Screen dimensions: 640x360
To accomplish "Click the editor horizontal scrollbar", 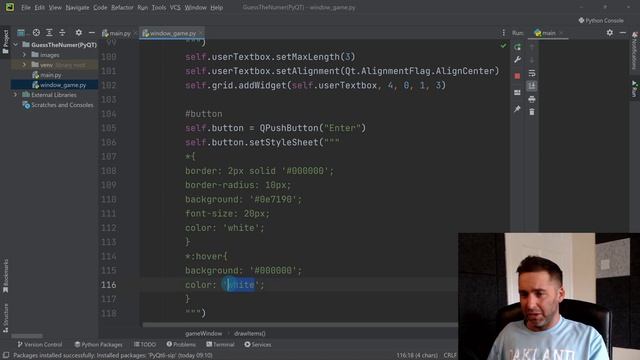I will 300,325.
